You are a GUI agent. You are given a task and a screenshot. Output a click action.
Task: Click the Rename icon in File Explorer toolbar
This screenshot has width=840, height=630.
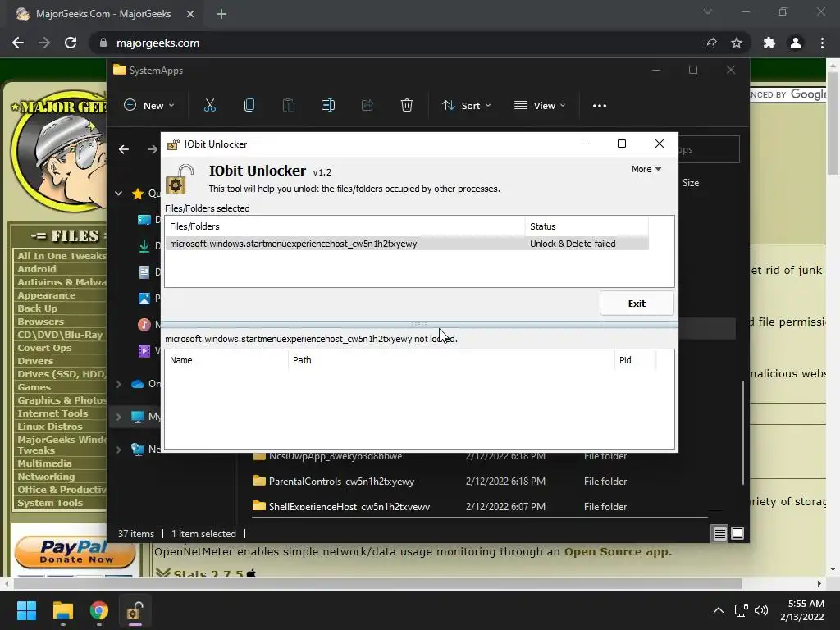point(328,106)
